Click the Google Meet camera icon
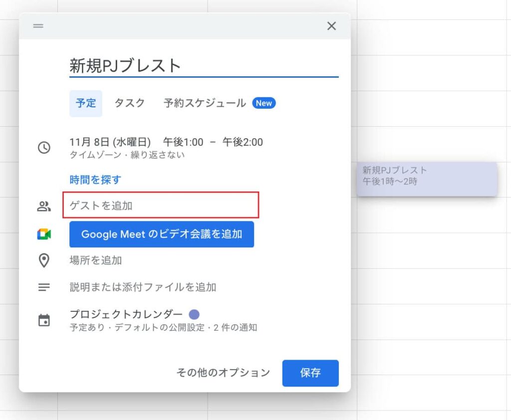This screenshot has height=420, width=511. click(44, 234)
